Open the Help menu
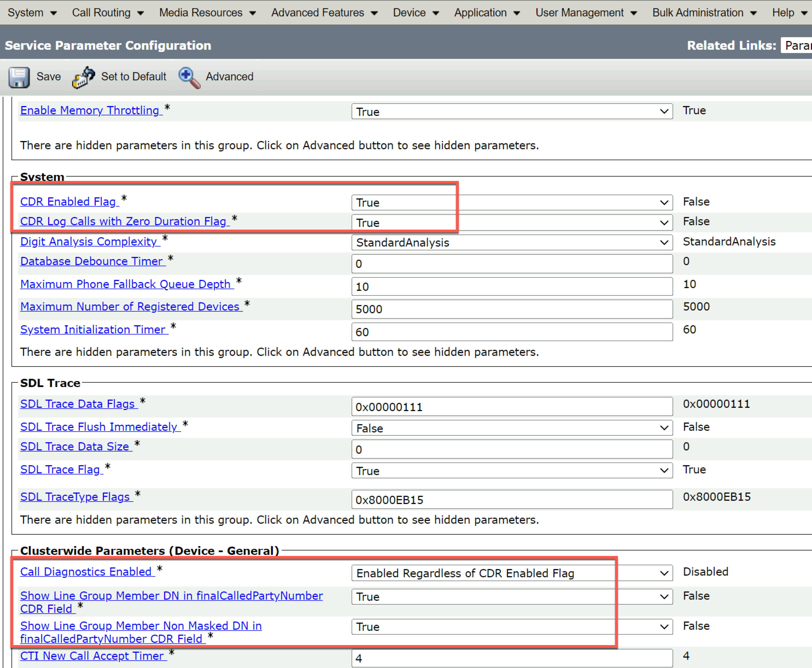 pyautogui.click(x=790, y=13)
